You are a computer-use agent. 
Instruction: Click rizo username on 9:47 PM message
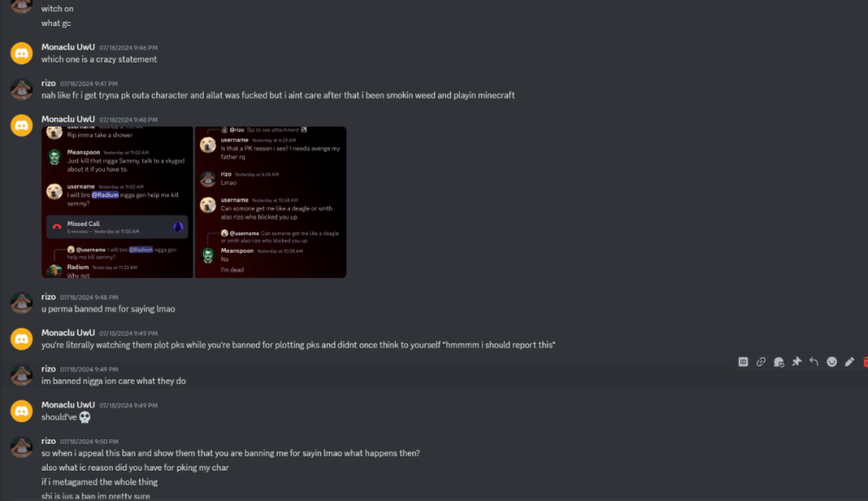[49, 82]
